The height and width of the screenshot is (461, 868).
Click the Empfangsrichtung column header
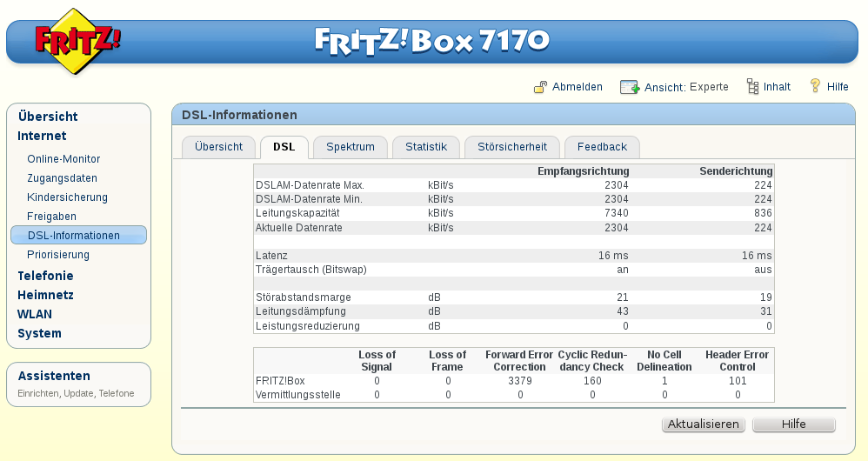pyautogui.click(x=583, y=171)
